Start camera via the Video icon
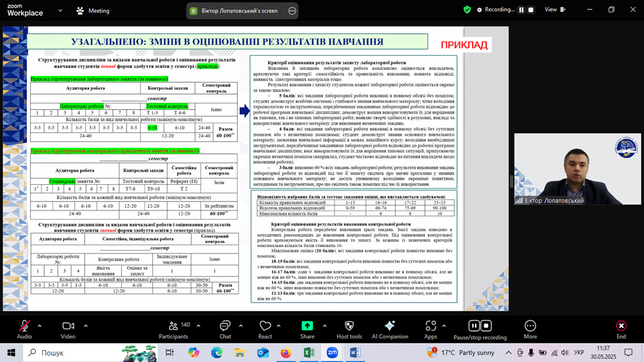 click(68, 326)
